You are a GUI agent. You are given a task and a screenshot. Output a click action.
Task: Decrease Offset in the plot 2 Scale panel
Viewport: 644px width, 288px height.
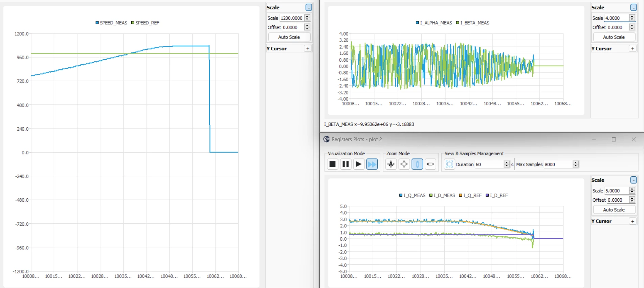pos(632,201)
